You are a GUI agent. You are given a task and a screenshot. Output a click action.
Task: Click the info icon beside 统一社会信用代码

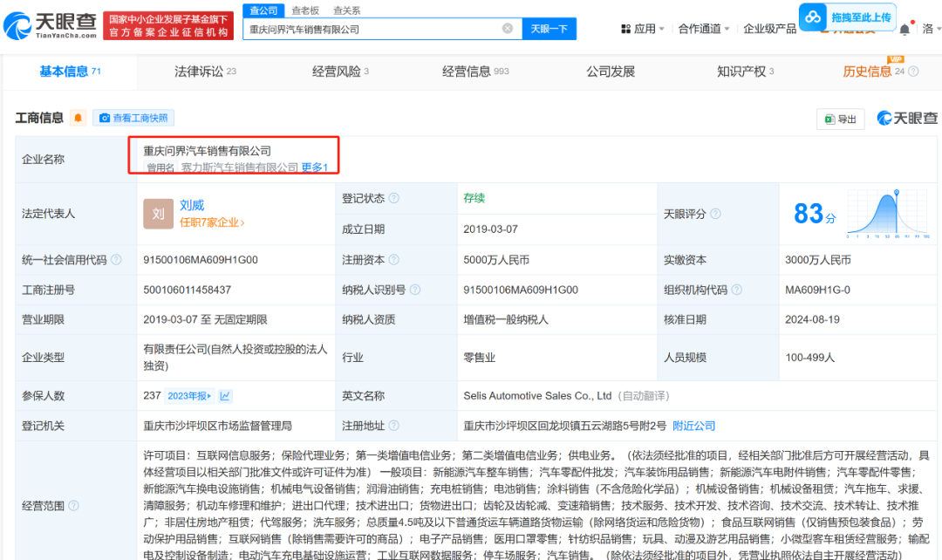coord(116,260)
